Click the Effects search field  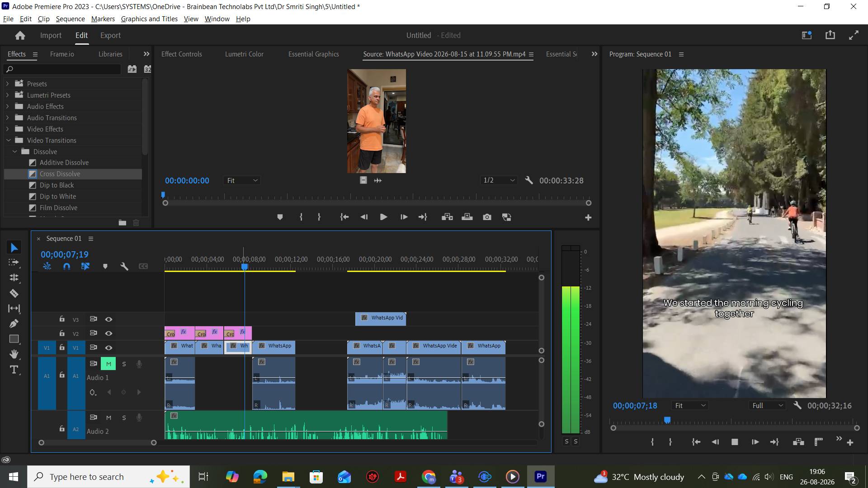(62, 69)
